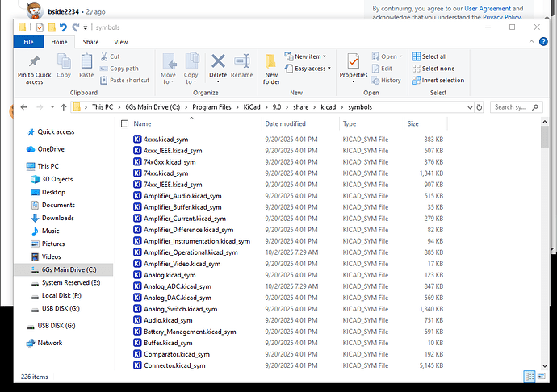Image resolution: width=557 pixels, height=392 pixels.
Task: Select the Amplifier_Audio.kicad_sym file
Action: (x=182, y=196)
